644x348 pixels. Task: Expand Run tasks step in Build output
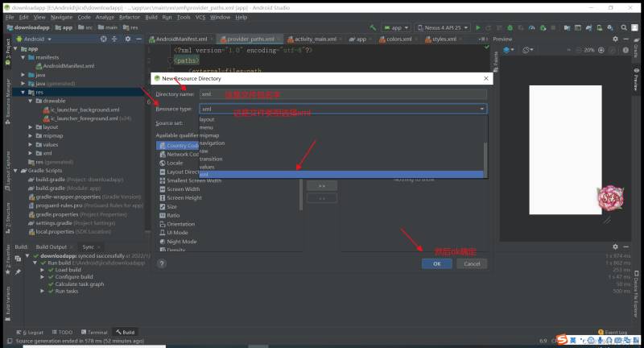[x=43, y=291]
